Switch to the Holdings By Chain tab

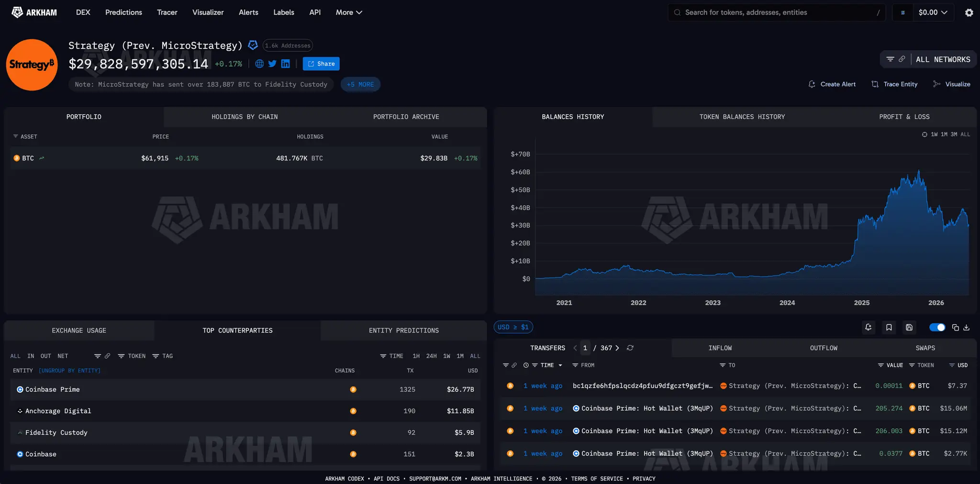click(245, 117)
